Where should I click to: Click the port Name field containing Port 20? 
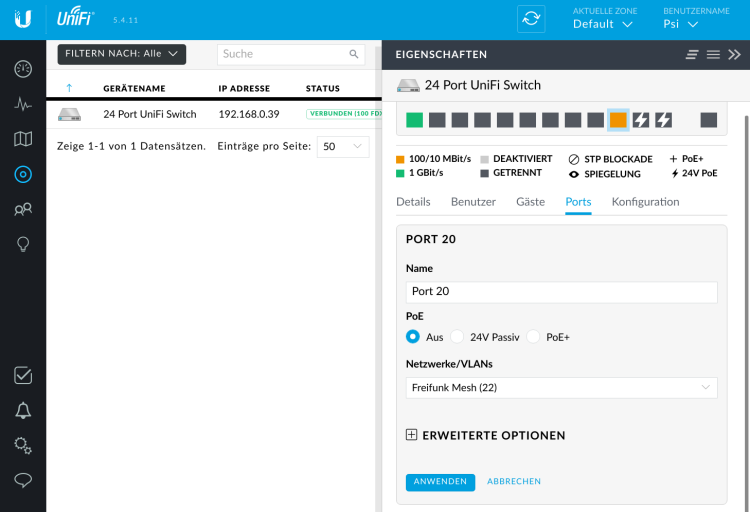[562, 292]
